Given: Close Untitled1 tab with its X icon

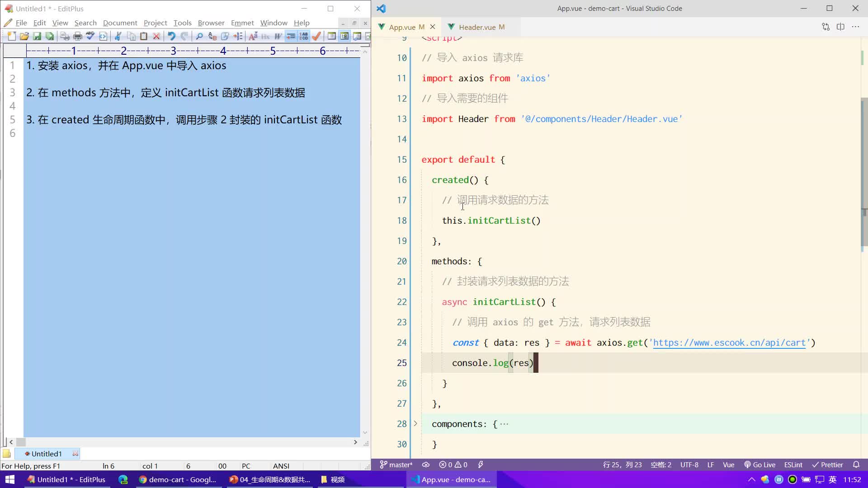Looking at the screenshot, I should click(x=75, y=453).
